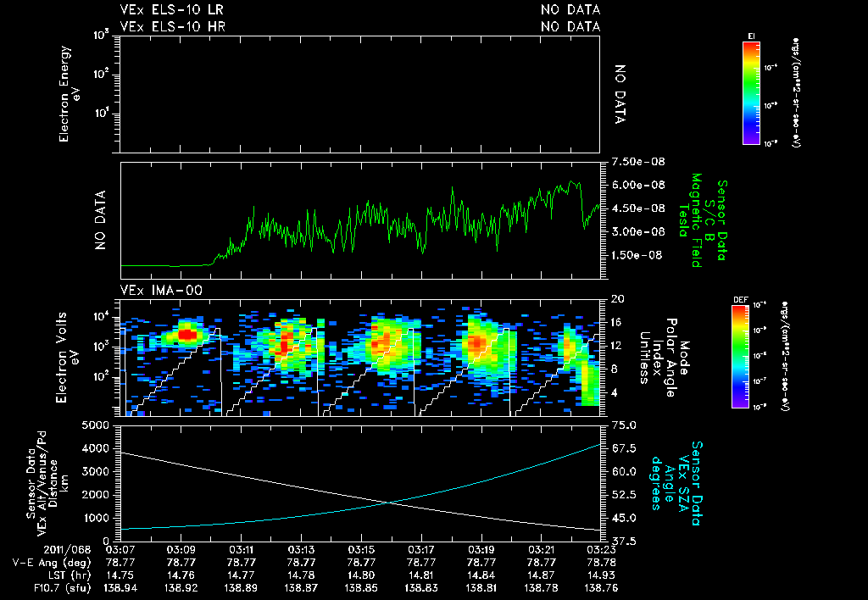Click the V-E angle value 78.78
The height and width of the screenshot is (600, 868).
click(x=601, y=563)
